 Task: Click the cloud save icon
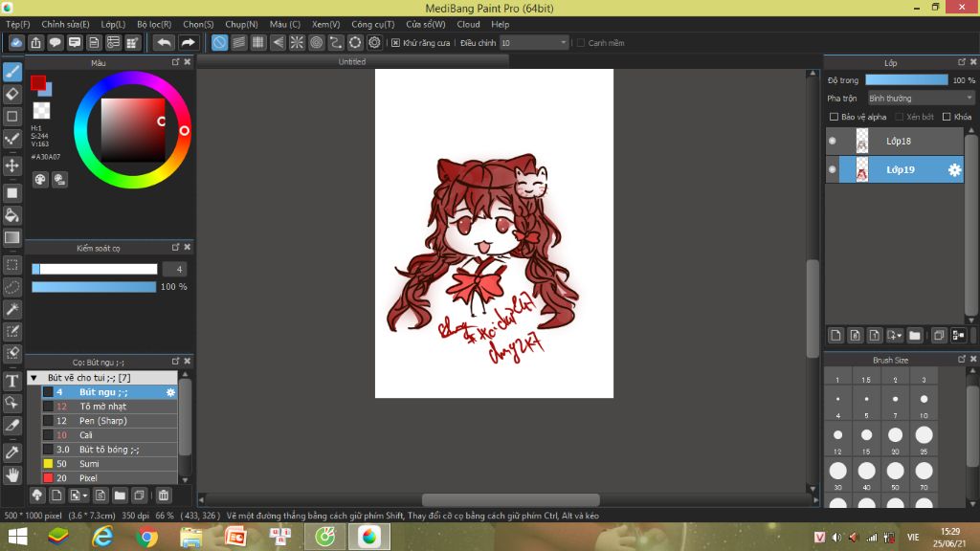pyautogui.click(x=16, y=42)
